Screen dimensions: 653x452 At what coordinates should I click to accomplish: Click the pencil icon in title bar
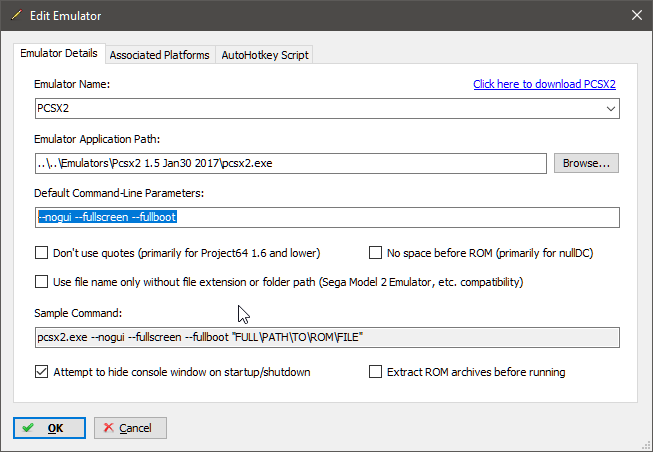coord(17,15)
